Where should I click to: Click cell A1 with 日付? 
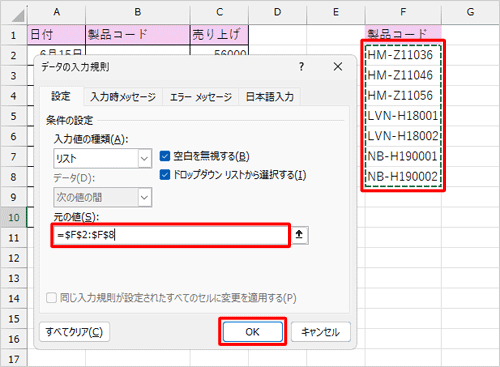click(x=56, y=35)
